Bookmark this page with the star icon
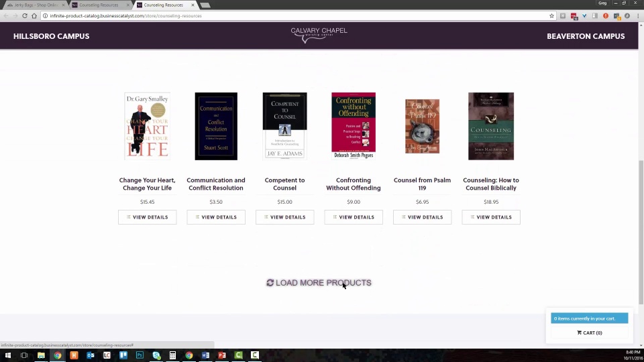 pyautogui.click(x=551, y=15)
